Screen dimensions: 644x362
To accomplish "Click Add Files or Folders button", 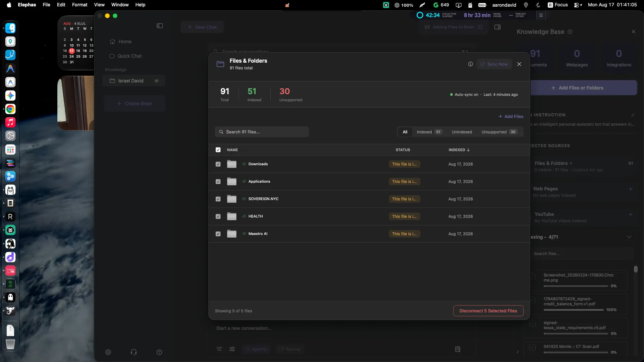I will (584, 88).
